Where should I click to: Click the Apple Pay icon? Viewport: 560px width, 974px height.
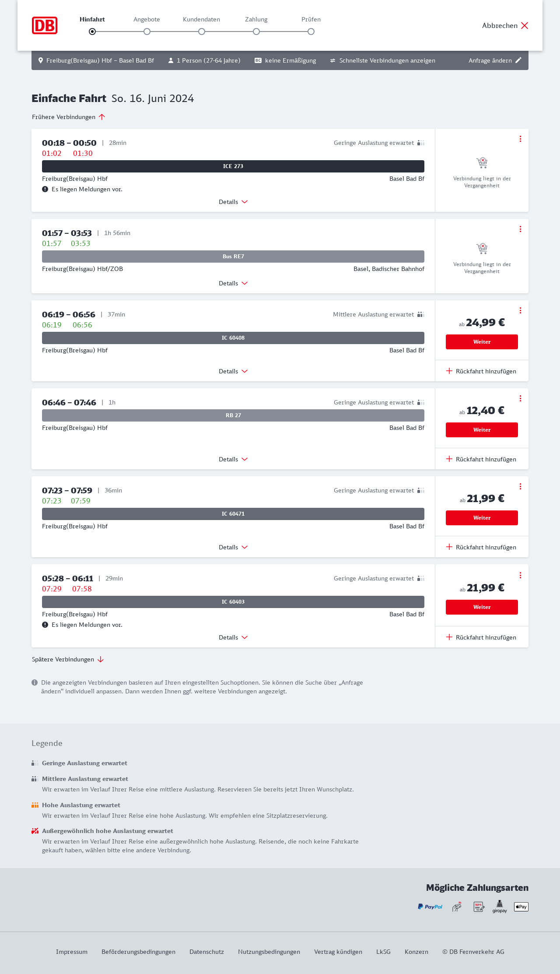521,907
